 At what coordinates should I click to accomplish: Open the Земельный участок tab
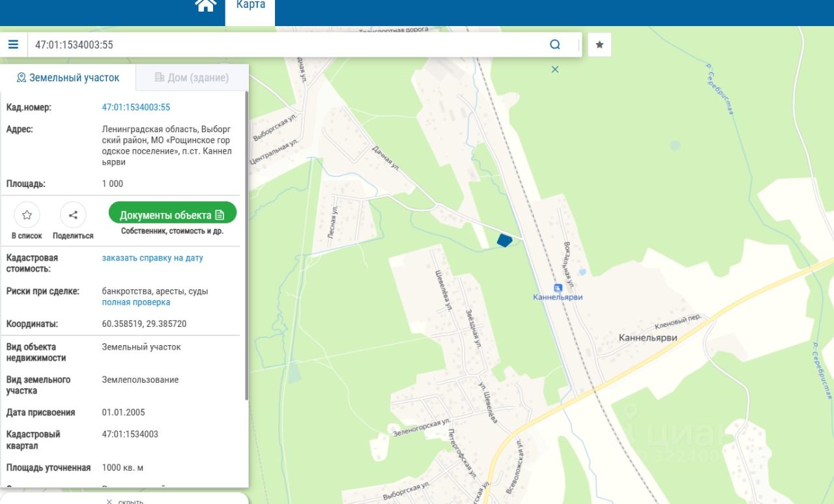(68, 77)
